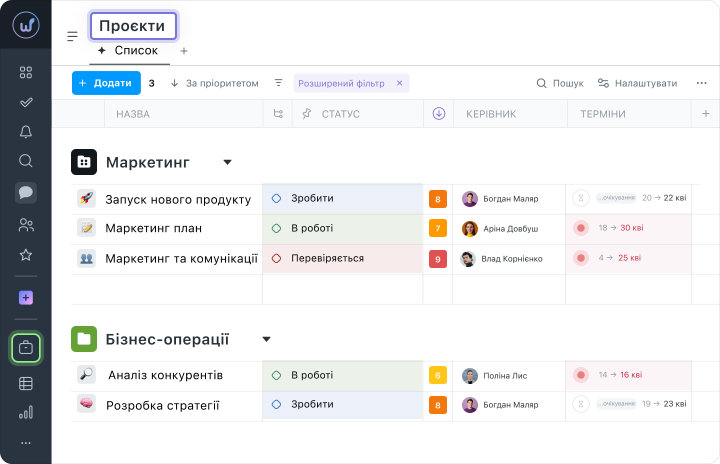Open the За пріоритетом sort dropdown
720x464 pixels.
(x=214, y=84)
